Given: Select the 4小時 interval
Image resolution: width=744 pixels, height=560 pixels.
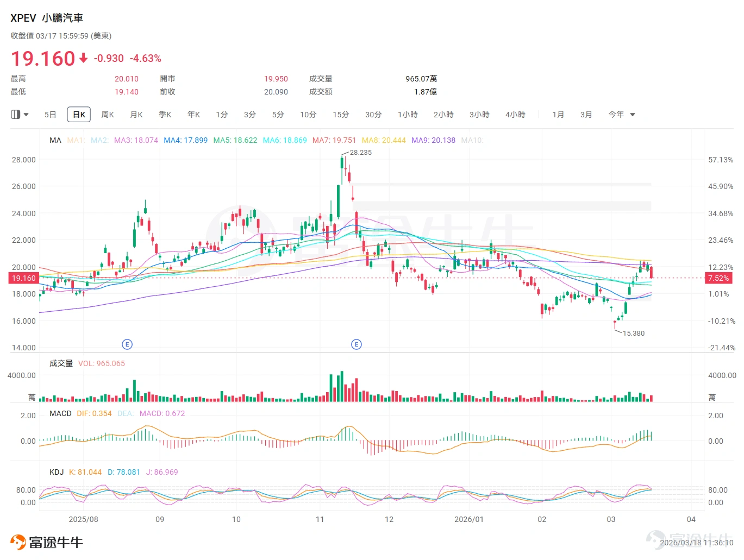Looking at the screenshot, I should click(x=515, y=115).
